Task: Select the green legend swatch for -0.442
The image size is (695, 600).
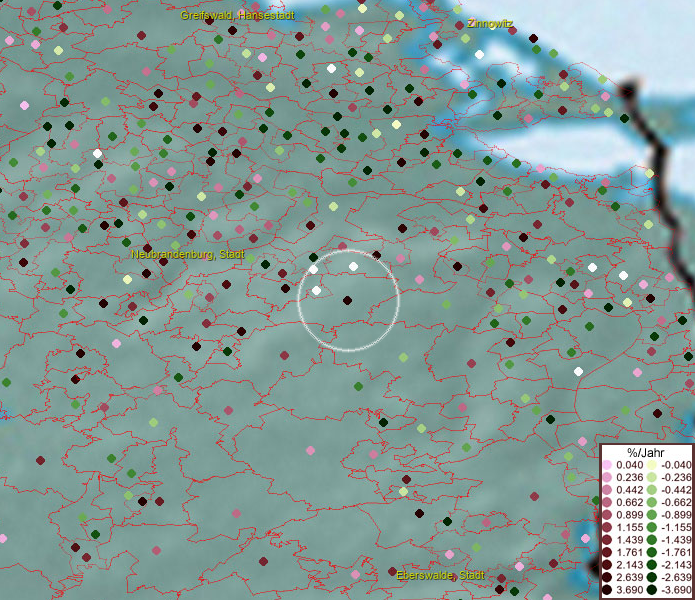Action: 652,490
